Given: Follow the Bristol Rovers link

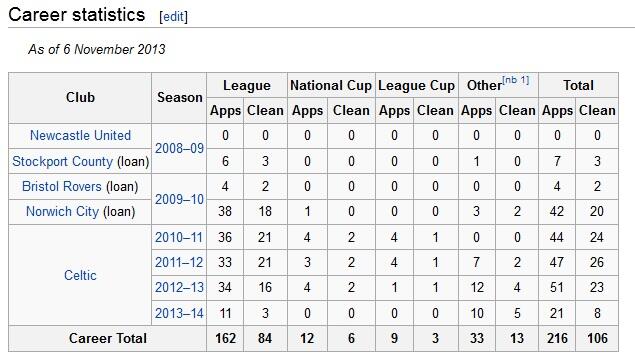Looking at the screenshot, I should tap(62, 186).
